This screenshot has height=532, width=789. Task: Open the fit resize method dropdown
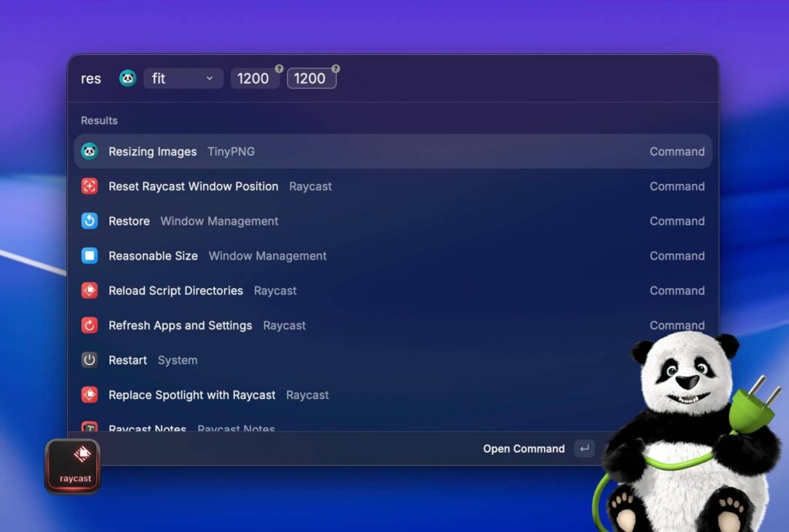pos(183,79)
